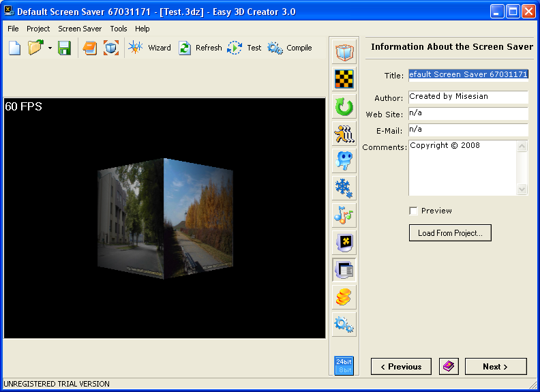Open the 3D cube object step

tap(344, 52)
